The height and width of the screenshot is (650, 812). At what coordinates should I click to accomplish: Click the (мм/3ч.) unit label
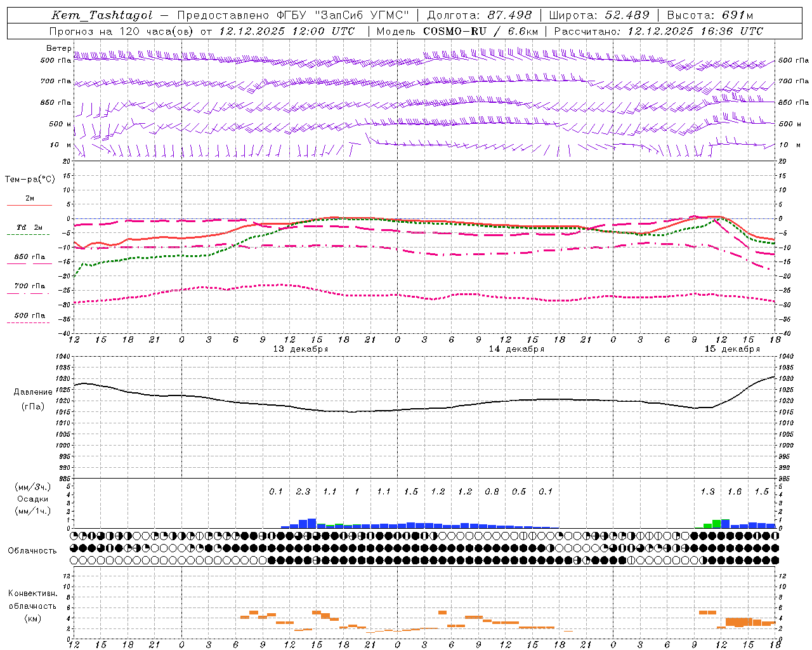pyautogui.click(x=33, y=487)
